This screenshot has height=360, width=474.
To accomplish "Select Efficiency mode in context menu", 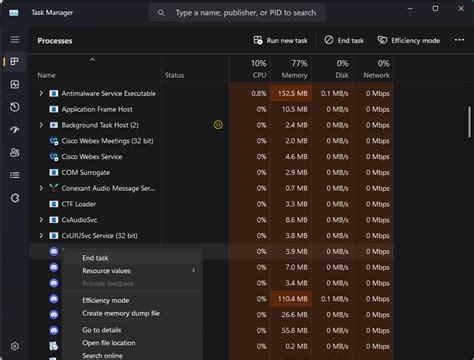I will (x=132, y=300).
